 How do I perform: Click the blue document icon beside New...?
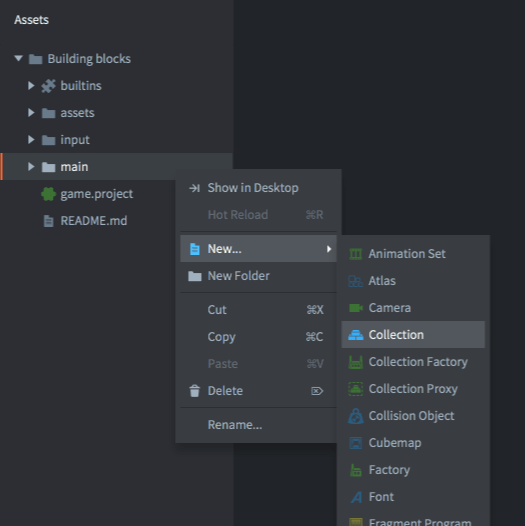coord(195,249)
